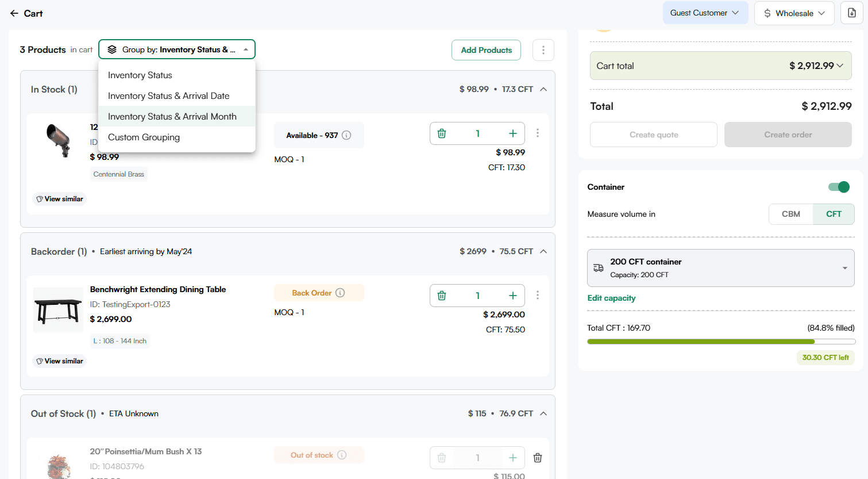Screen dimensions: 868x479
Task: Open the kebab menu for the Benchwright Dining Table
Action: (x=537, y=295)
